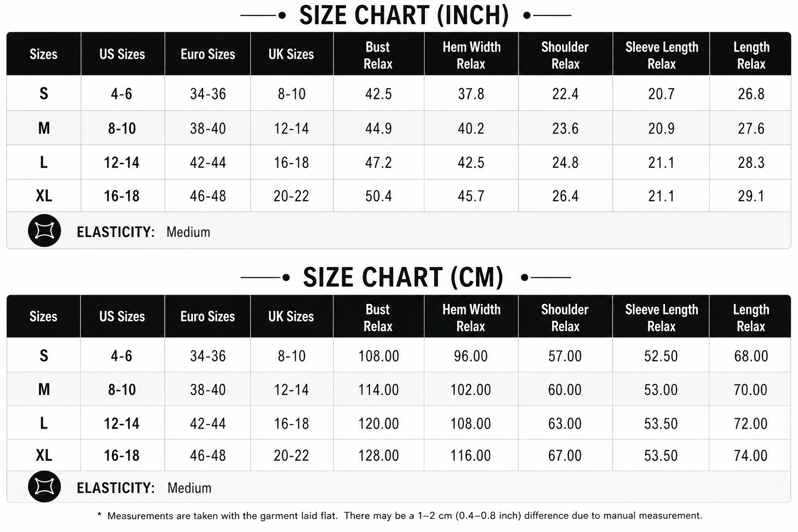
Task: Select the Sleeve Length Relax header in inch chart
Action: (x=662, y=55)
